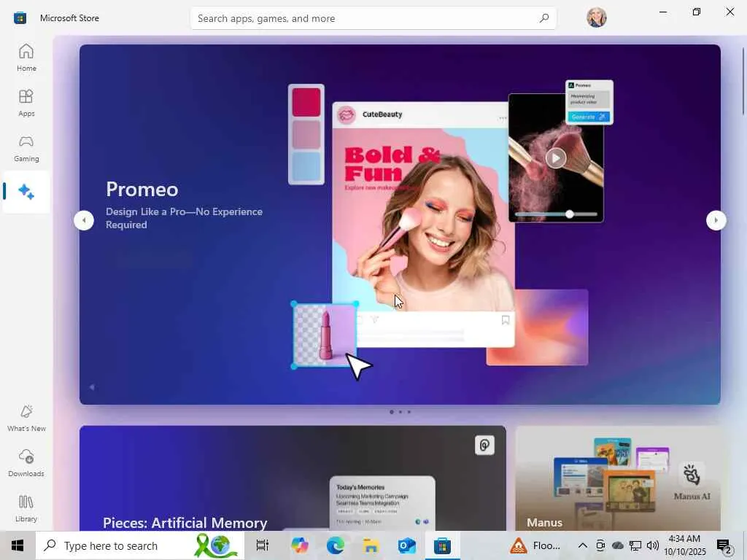
Task: Open the Apps section in sidebar
Action: [26, 103]
